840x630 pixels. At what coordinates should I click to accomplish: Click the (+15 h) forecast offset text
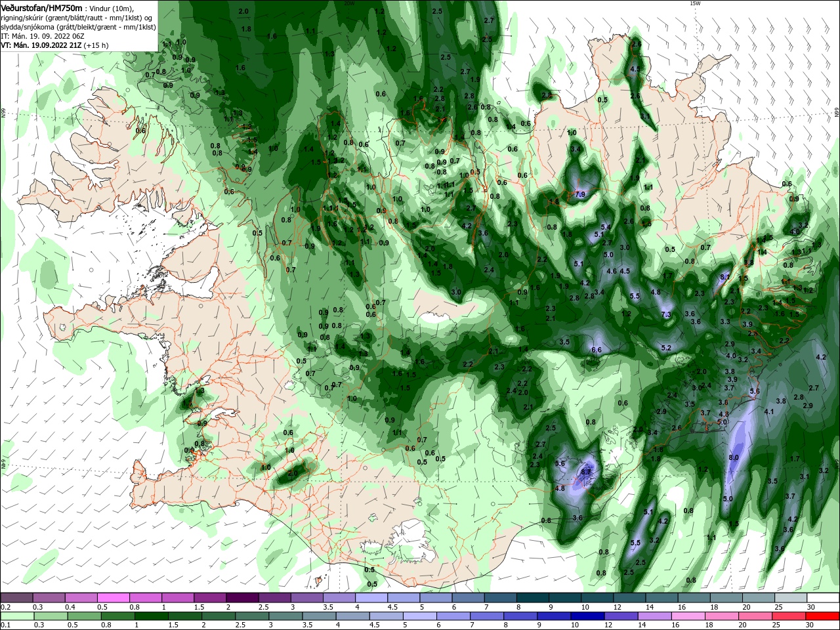[x=96, y=45]
